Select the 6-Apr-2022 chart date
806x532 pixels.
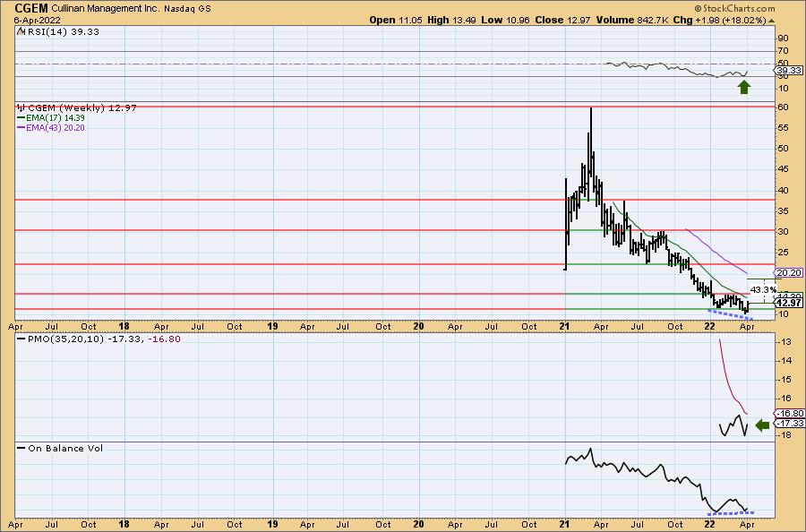coord(37,21)
